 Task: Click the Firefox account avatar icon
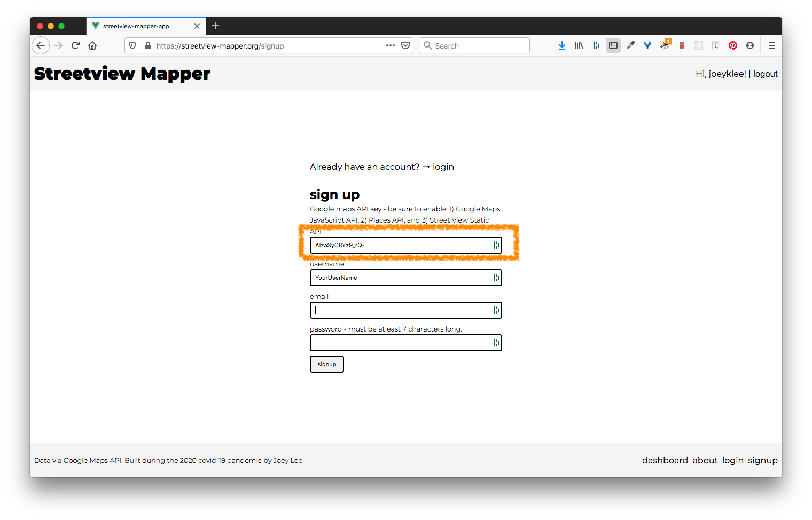750,46
